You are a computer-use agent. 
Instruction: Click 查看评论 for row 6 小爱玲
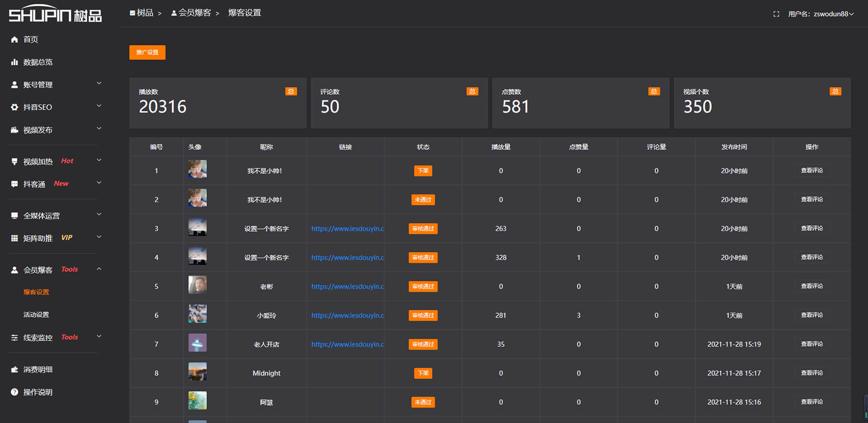[x=811, y=315]
